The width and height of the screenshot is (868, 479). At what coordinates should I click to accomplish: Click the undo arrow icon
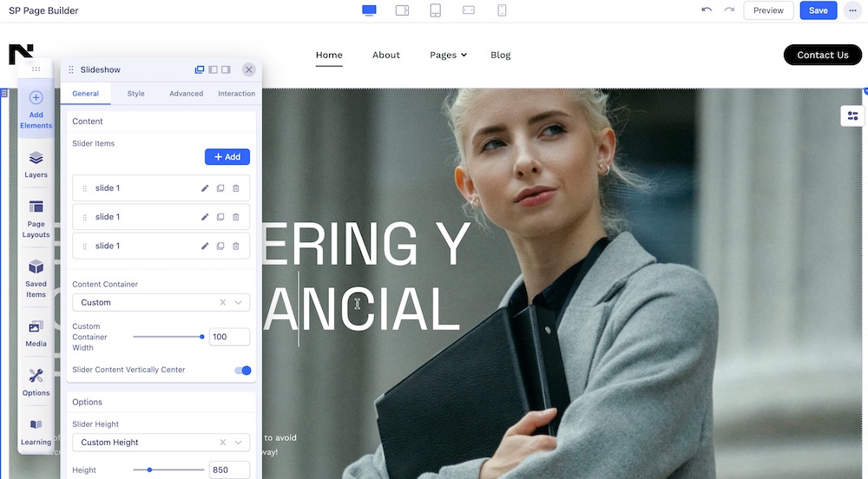tap(707, 10)
